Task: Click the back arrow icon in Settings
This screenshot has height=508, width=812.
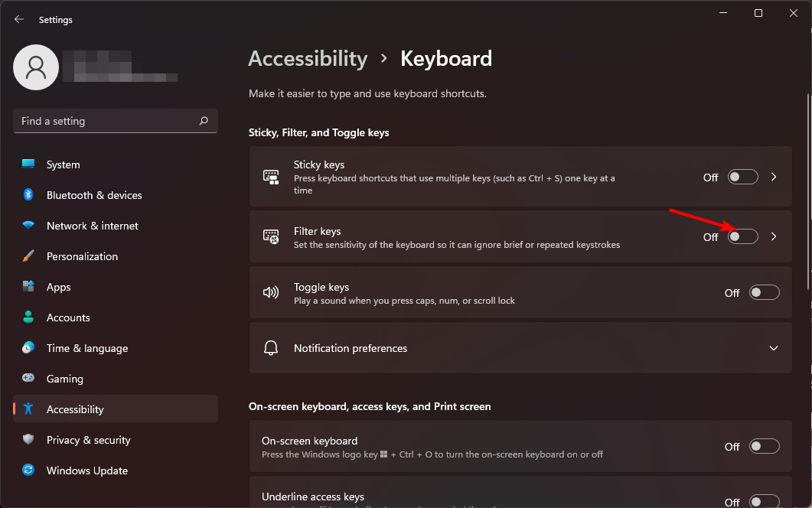Action: point(19,19)
